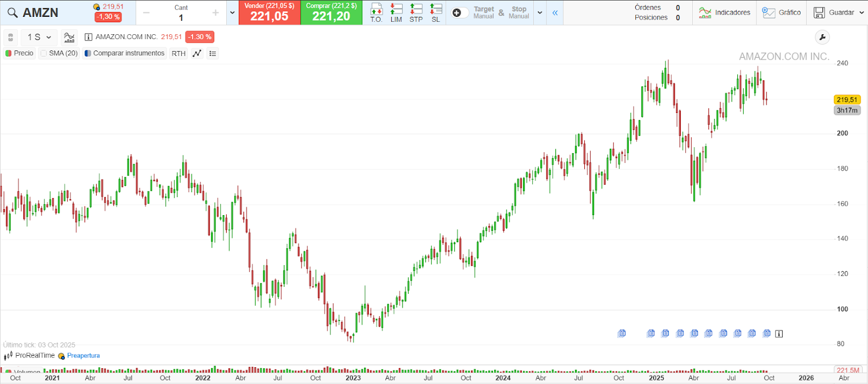
Task: Open chart settings with the wrench icon
Action: point(822,37)
